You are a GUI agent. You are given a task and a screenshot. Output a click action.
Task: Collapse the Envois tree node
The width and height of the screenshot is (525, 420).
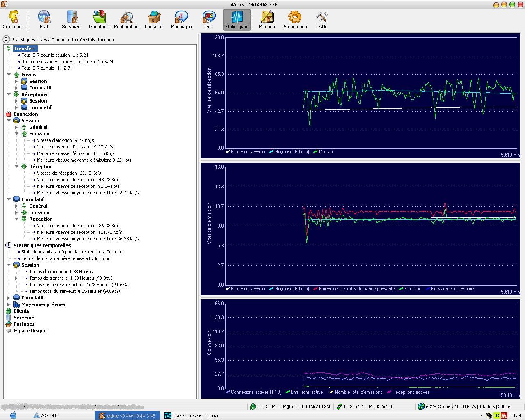click(9, 75)
